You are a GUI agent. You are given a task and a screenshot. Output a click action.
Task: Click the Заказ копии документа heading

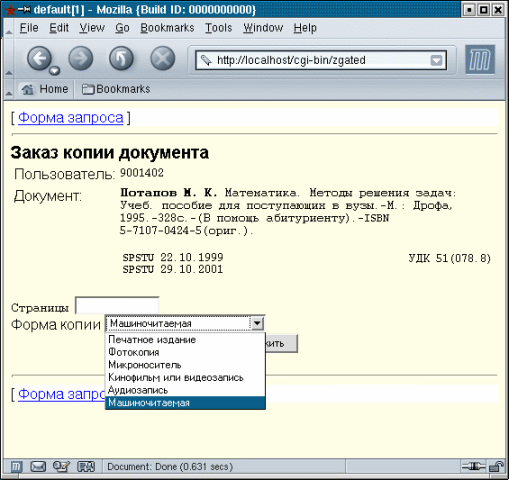pyautogui.click(x=110, y=153)
